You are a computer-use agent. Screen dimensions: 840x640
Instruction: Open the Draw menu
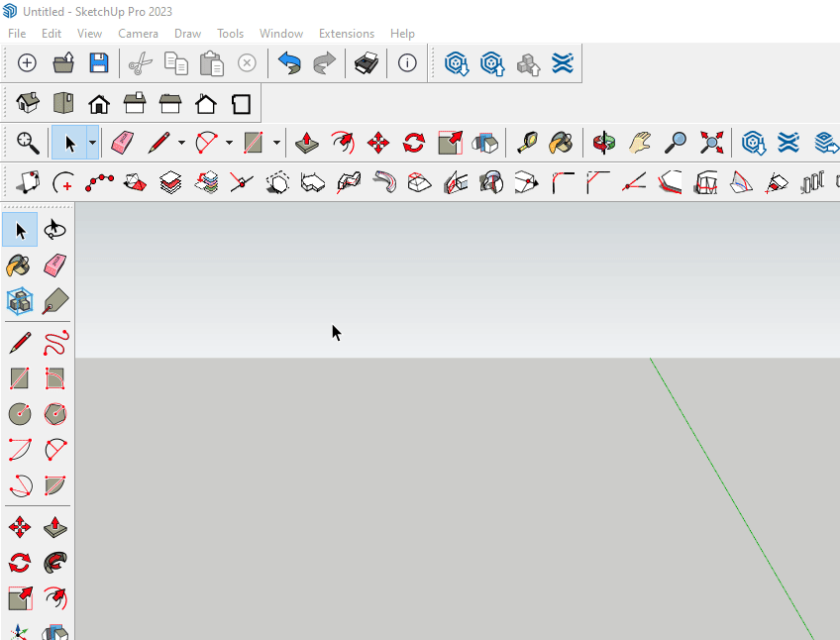click(x=187, y=34)
